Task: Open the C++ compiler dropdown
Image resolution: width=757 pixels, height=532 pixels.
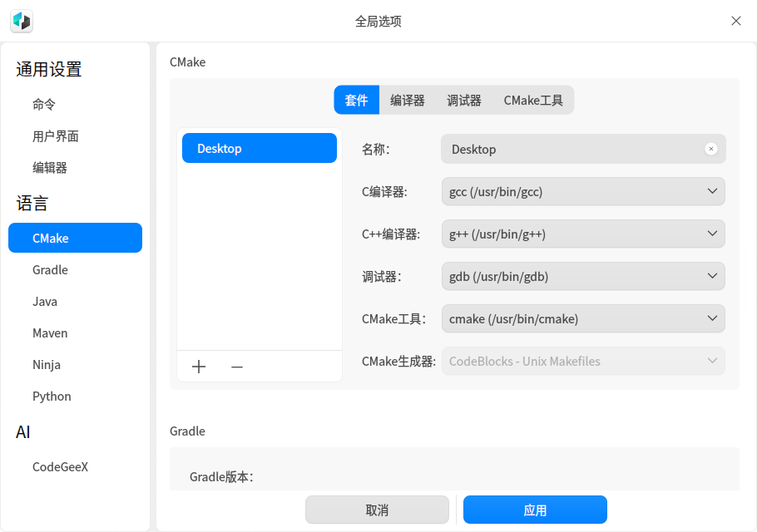Action: coord(583,234)
